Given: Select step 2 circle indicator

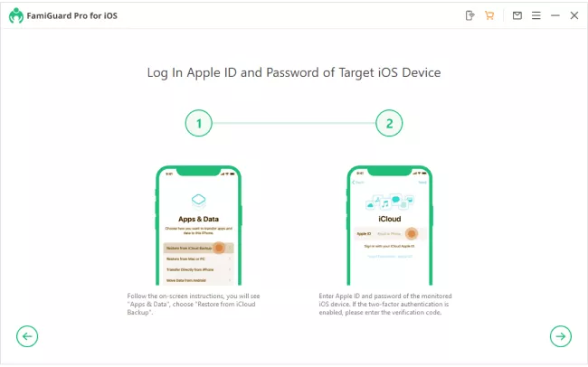Looking at the screenshot, I should 389,123.
